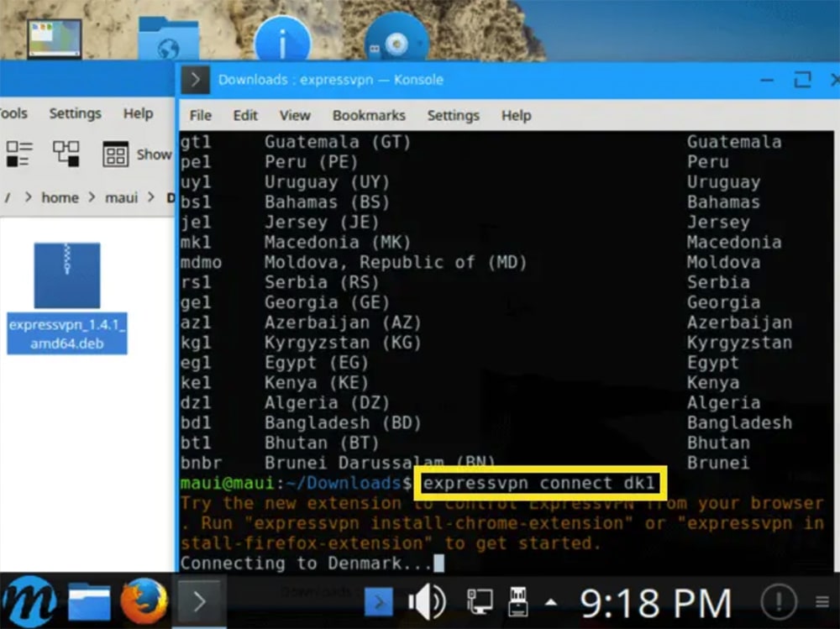The width and height of the screenshot is (840, 629).
Task: Click the Konsole terminal icon in title bar
Action: 195,80
